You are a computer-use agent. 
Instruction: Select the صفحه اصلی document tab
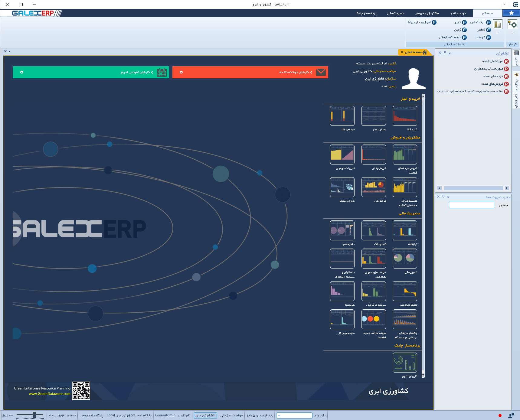(416, 52)
